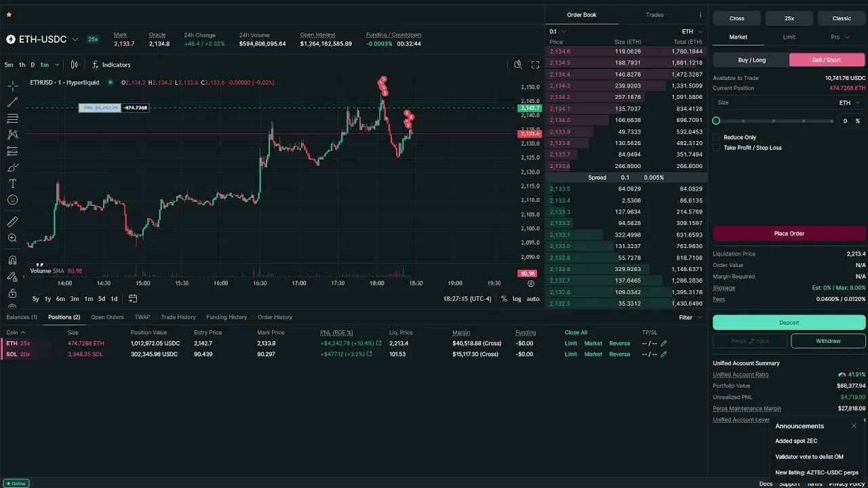
Task: Switch to Buy / Long side
Action: click(751, 60)
